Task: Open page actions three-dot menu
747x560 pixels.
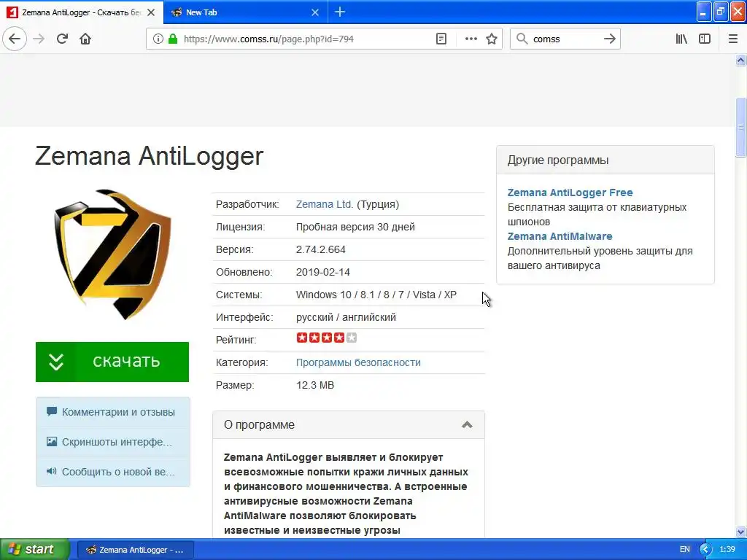Action: click(x=471, y=39)
